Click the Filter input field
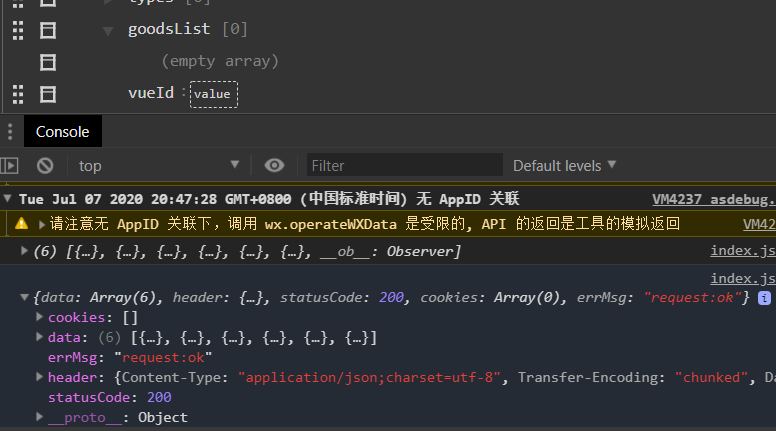 (404, 165)
